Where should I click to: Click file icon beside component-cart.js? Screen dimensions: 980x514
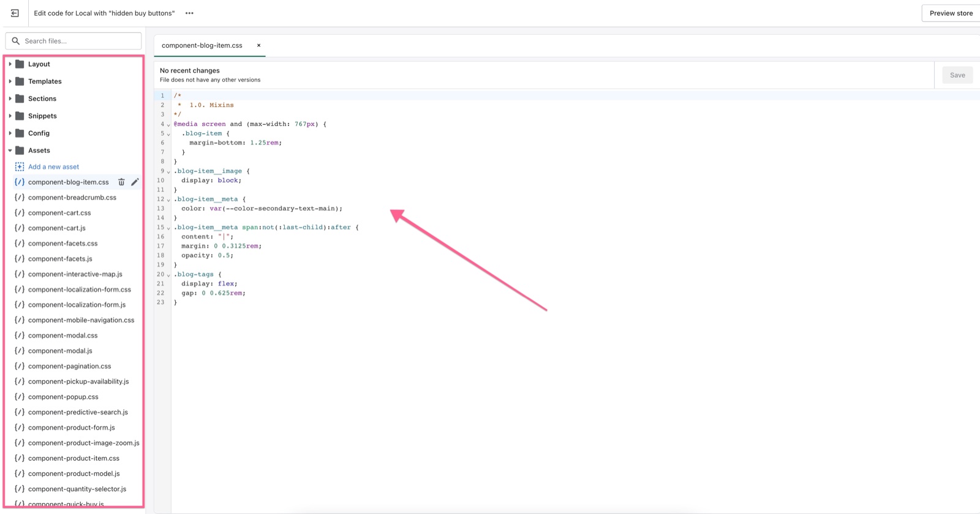[20, 228]
